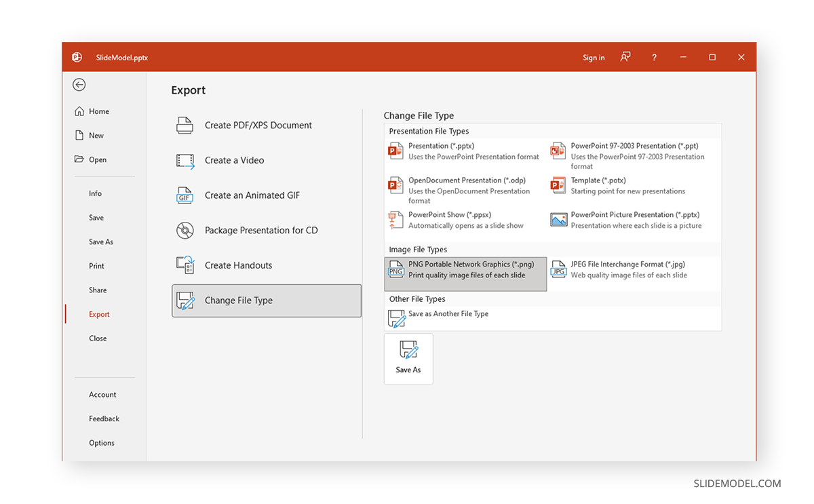Click the Help question mark icon
Screen dimensions: 814x504
pyautogui.click(x=654, y=58)
